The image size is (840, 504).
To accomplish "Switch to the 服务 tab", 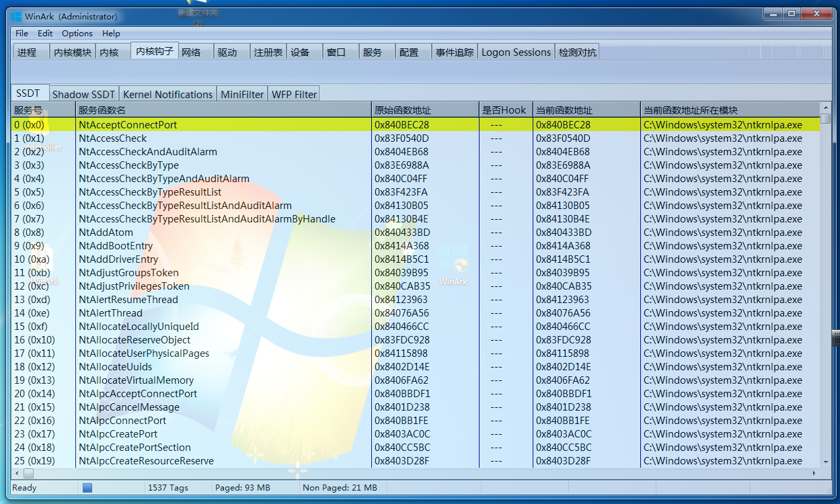I will [377, 52].
